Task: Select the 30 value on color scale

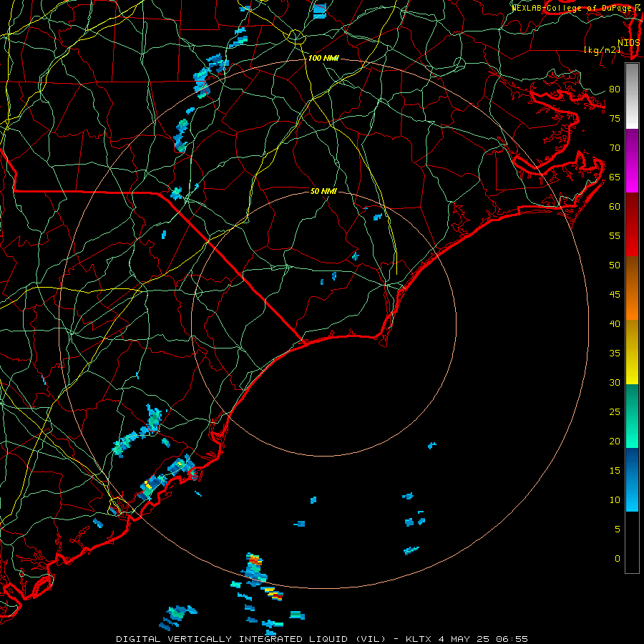Action: point(615,382)
